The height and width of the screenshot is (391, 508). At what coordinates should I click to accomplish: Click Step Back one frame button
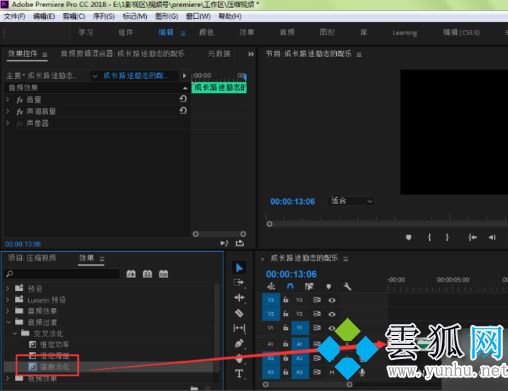click(492, 237)
